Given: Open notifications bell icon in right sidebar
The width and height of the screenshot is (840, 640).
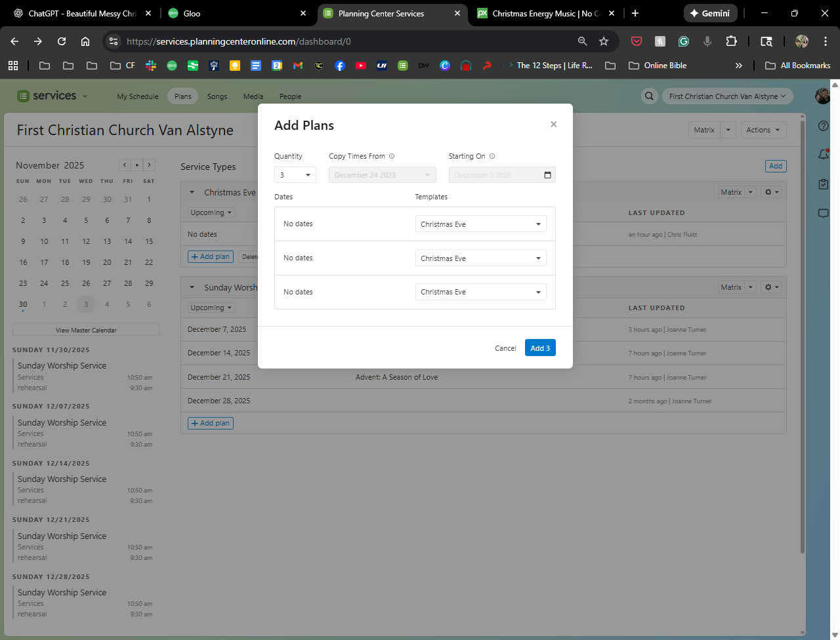Looking at the screenshot, I should pos(824,155).
